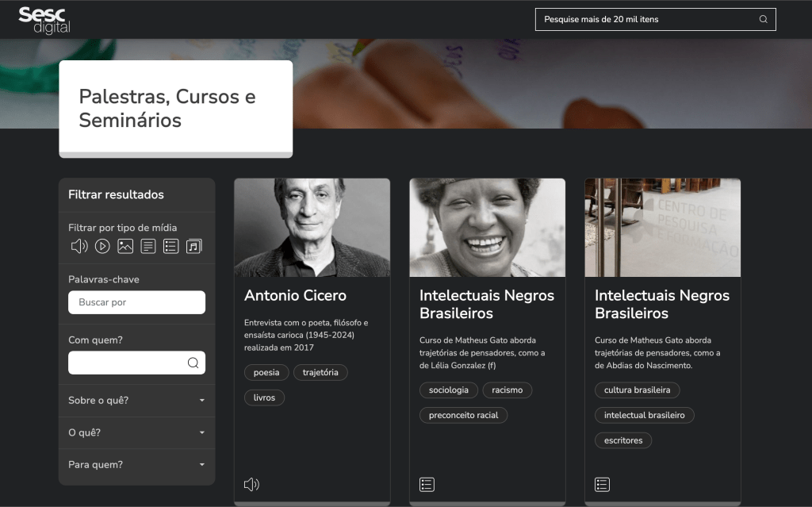Filter results by video play icon

102,246
